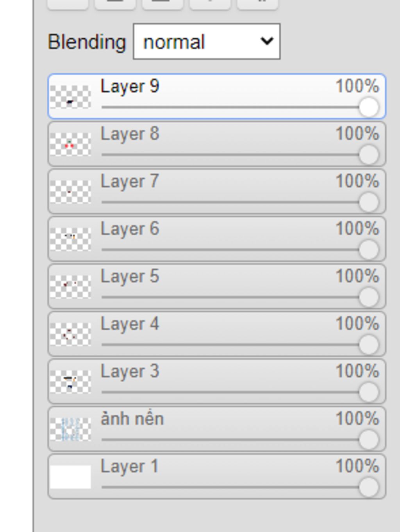Click the Layer 8 thumbnail with red dots
400x532 pixels.
(70, 144)
